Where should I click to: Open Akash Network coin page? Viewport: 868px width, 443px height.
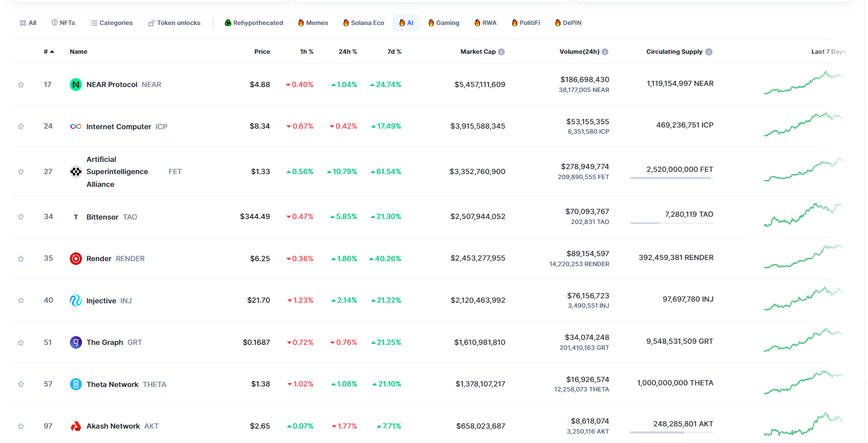pos(113,426)
